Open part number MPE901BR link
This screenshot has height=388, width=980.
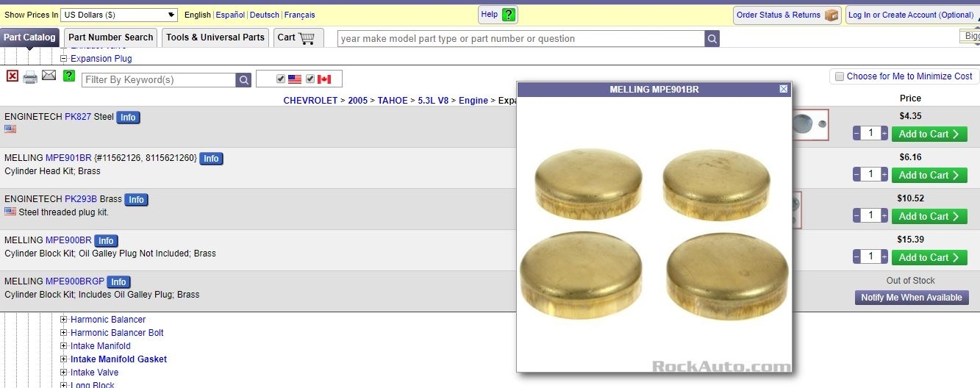coord(68,158)
